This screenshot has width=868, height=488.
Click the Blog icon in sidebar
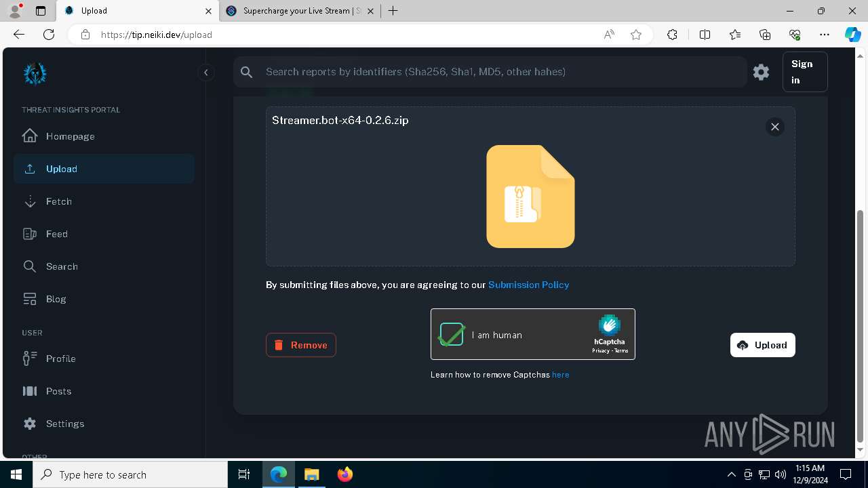[30, 299]
